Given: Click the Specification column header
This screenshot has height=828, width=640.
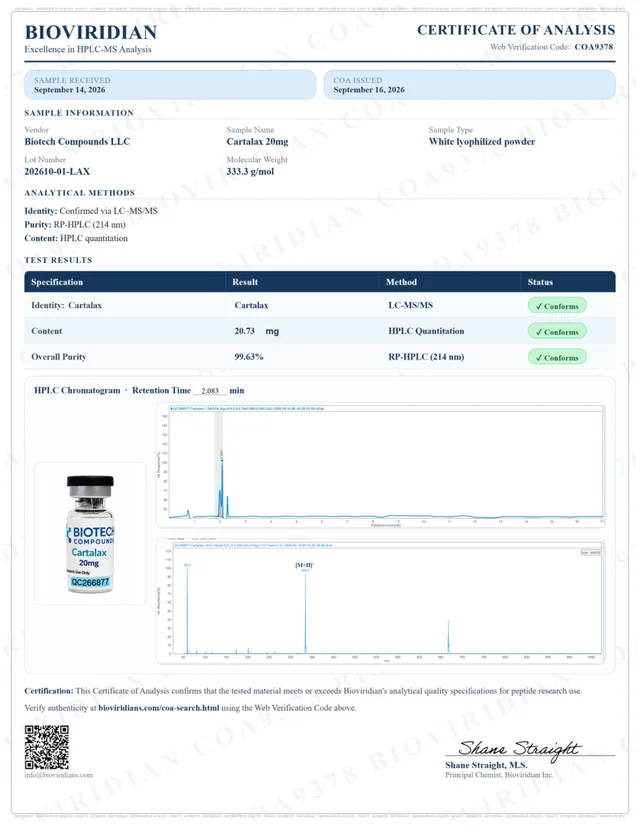Looking at the screenshot, I should pos(57,282).
